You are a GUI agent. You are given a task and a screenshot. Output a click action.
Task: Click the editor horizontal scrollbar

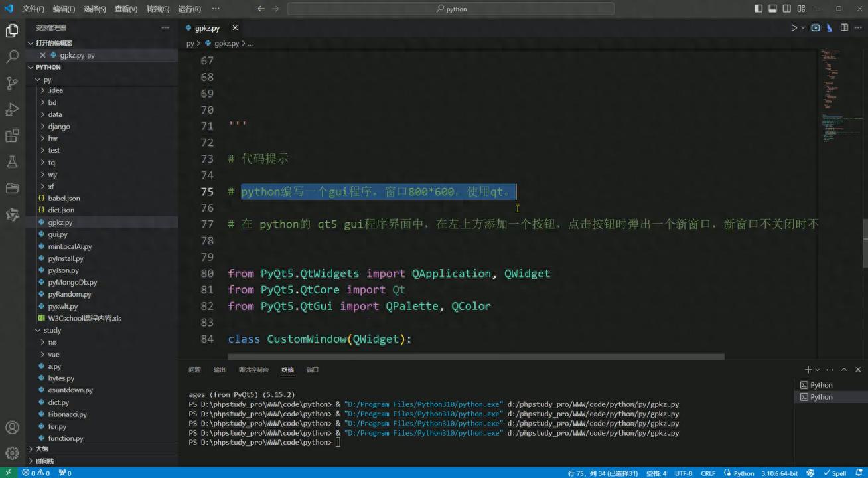(476, 357)
